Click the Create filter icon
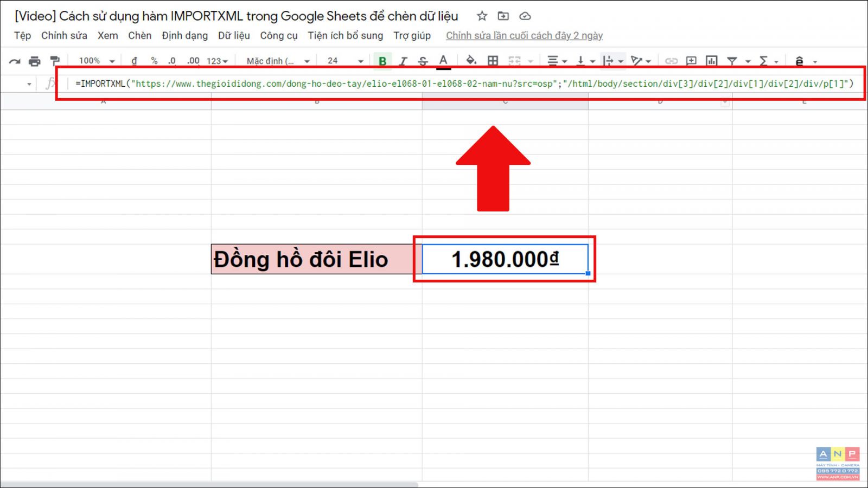868x488 pixels. point(732,61)
